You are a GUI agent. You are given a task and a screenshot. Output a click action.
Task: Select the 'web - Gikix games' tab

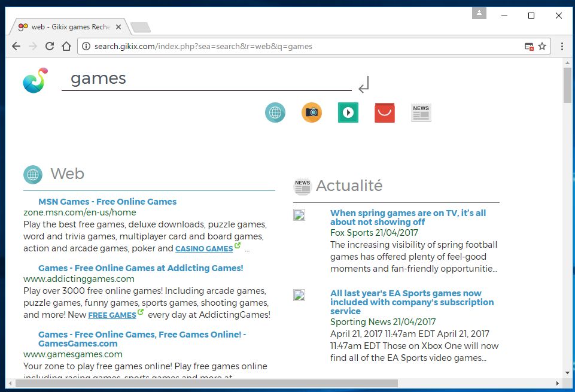pos(71,27)
